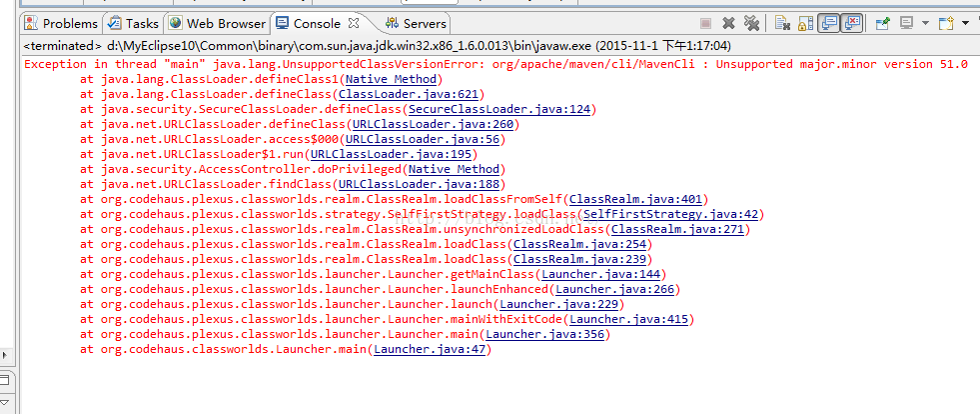The image size is (980, 414).
Task: Switch to the Tasks tab
Action: 133,24
